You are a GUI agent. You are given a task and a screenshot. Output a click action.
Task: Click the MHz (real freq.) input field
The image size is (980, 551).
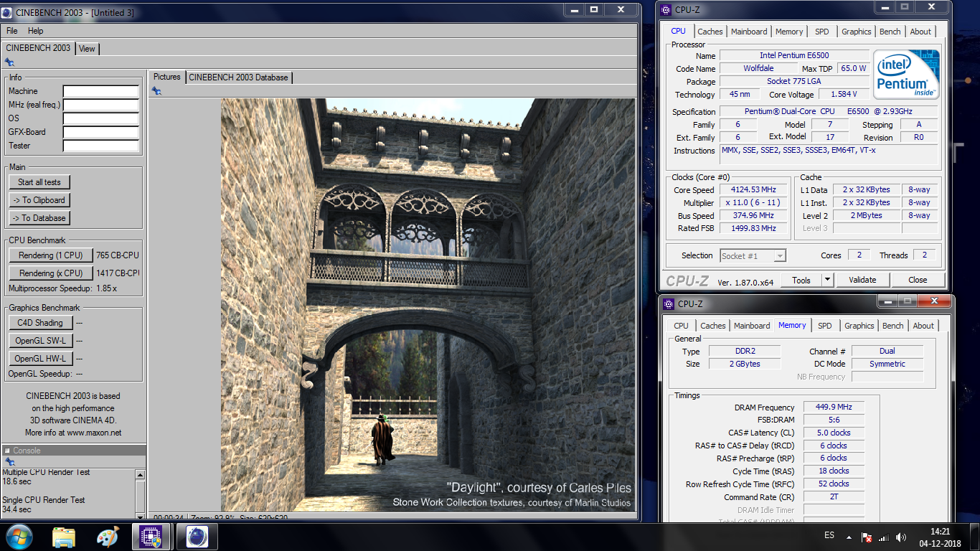click(101, 105)
